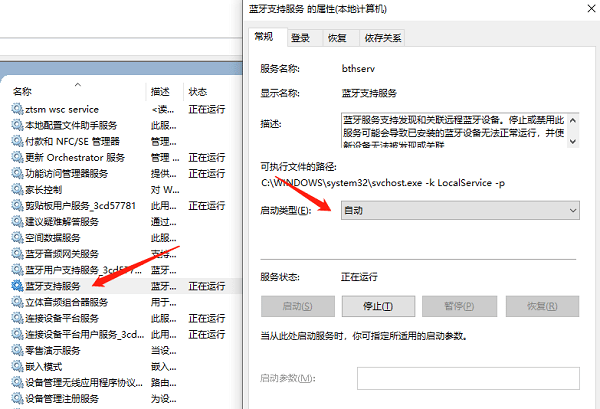Screen dimensions: 600x409
Task: Open the 恢复 tab
Action: click(x=337, y=38)
